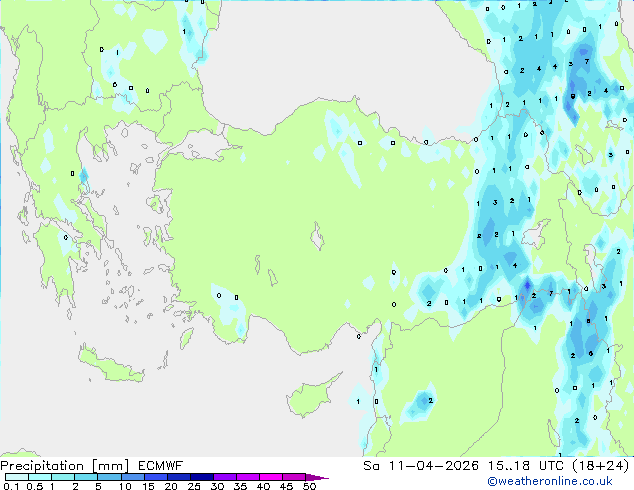
Task: Click the 25–30 mm dark blue swatch
Action: click(201, 477)
